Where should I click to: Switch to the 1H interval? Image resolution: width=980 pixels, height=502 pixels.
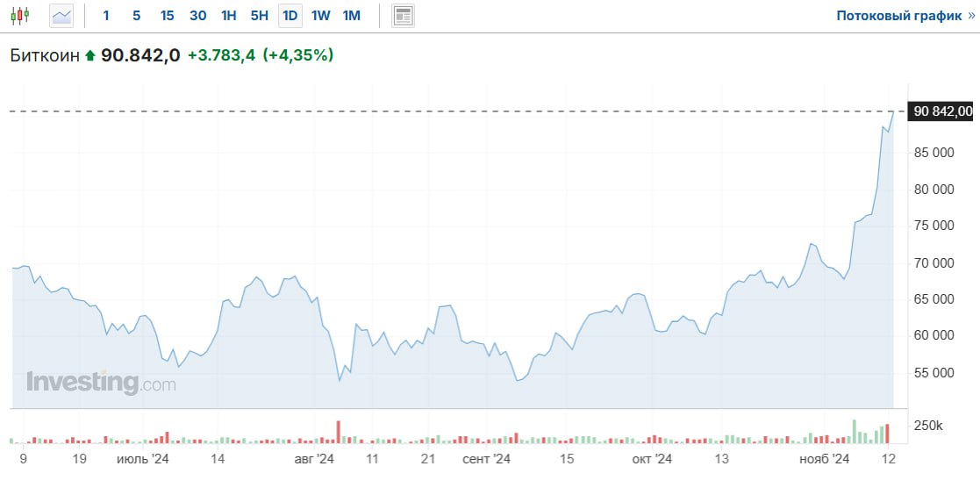pos(228,16)
